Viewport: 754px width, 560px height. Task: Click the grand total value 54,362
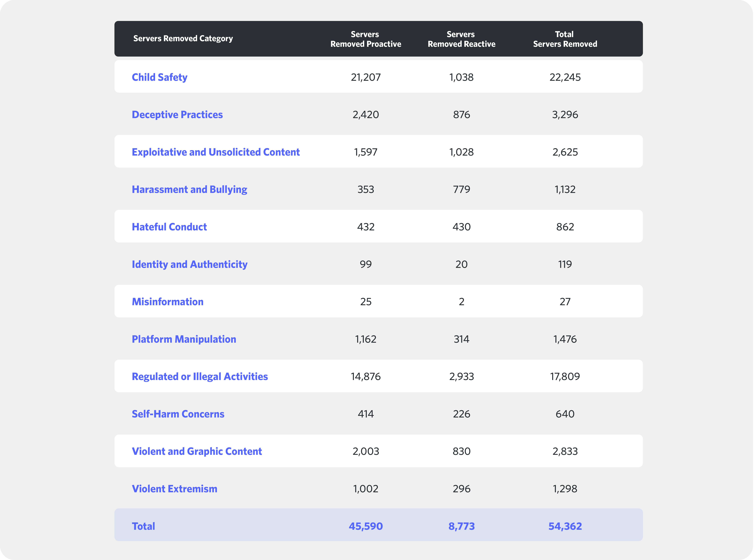[565, 526]
